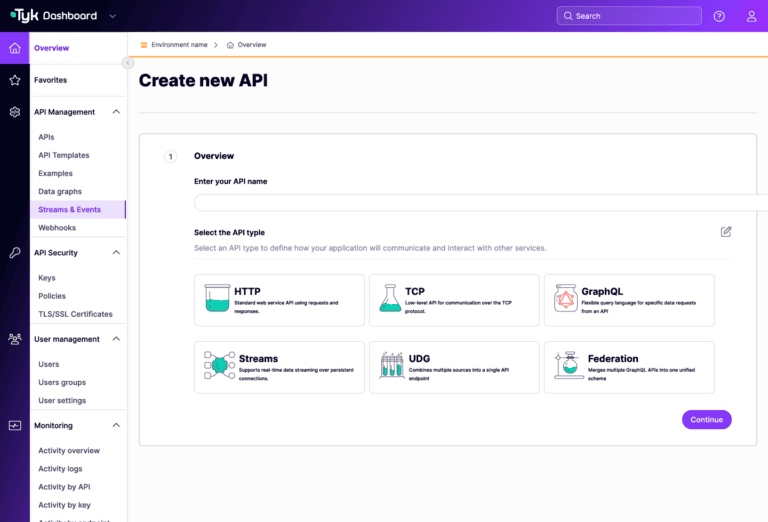This screenshot has width=768, height=522.
Task: Click the API Management gear icon in rail
Action: point(14,112)
